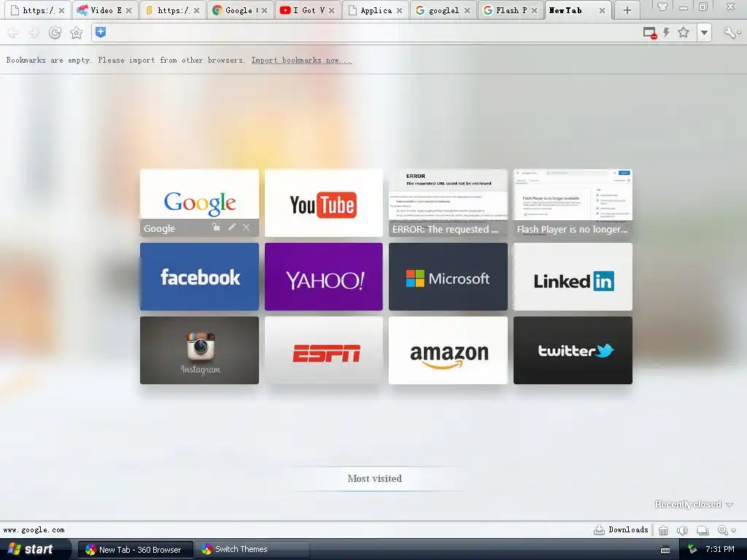This screenshot has width=747, height=560.
Task: Click the ad-block window icon with red minus
Action: click(650, 33)
